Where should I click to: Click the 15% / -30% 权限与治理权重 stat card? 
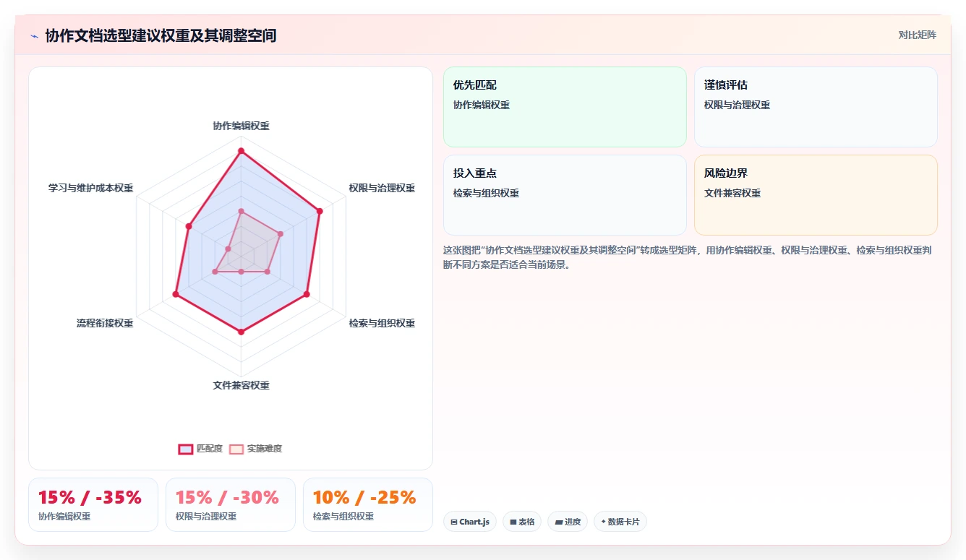coord(231,504)
